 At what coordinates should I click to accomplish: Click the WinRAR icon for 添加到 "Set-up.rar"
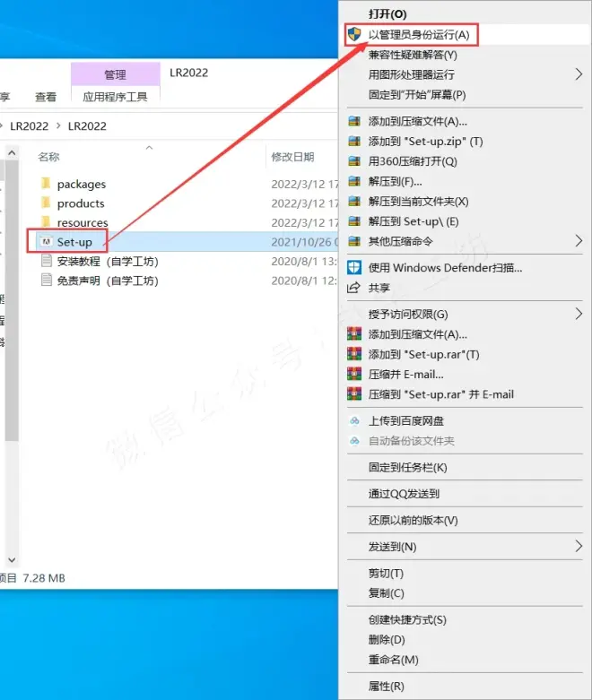[x=354, y=354]
